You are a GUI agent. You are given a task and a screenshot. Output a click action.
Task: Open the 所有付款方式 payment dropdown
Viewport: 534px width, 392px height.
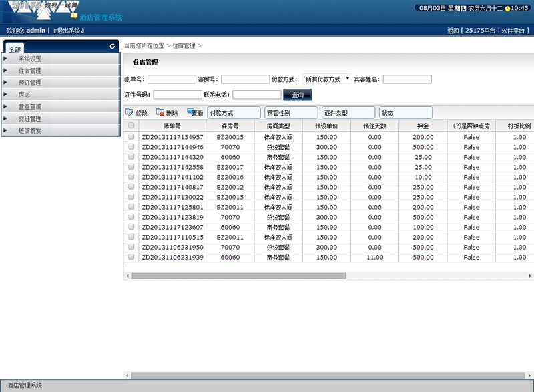coord(327,79)
